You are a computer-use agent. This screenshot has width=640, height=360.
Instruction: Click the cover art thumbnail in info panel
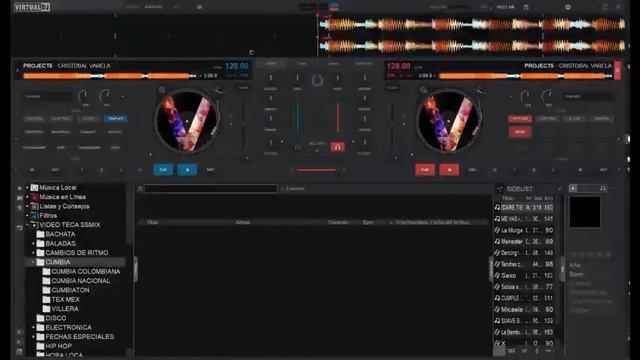click(585, 212)
